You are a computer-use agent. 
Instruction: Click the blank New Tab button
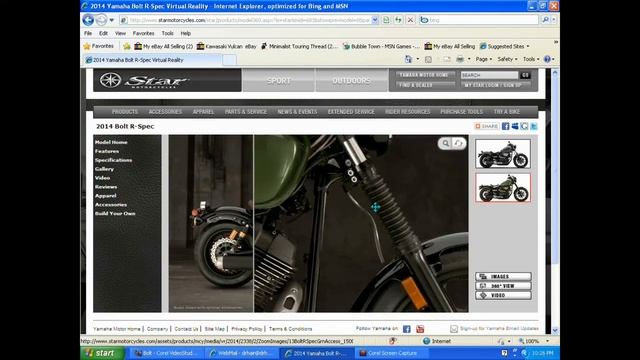coord(229,60)
